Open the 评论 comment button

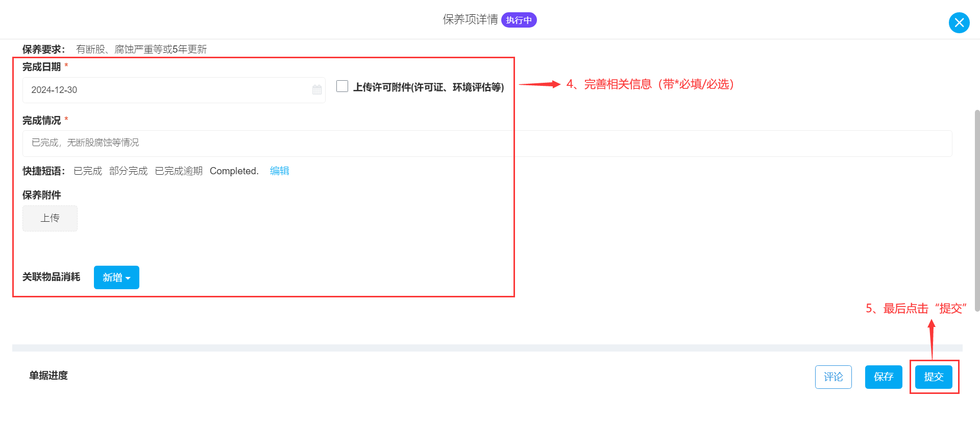point(834,377)
